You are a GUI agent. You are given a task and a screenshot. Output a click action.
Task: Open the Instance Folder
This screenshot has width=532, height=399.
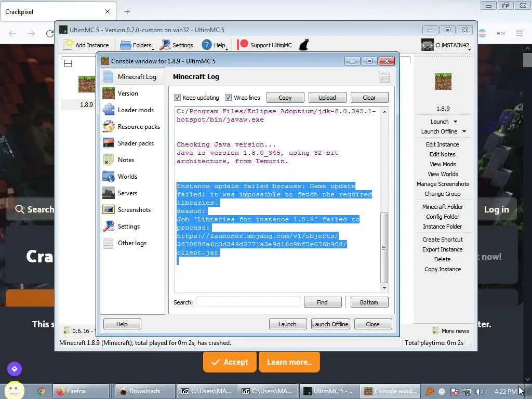(x=443, y=227)
